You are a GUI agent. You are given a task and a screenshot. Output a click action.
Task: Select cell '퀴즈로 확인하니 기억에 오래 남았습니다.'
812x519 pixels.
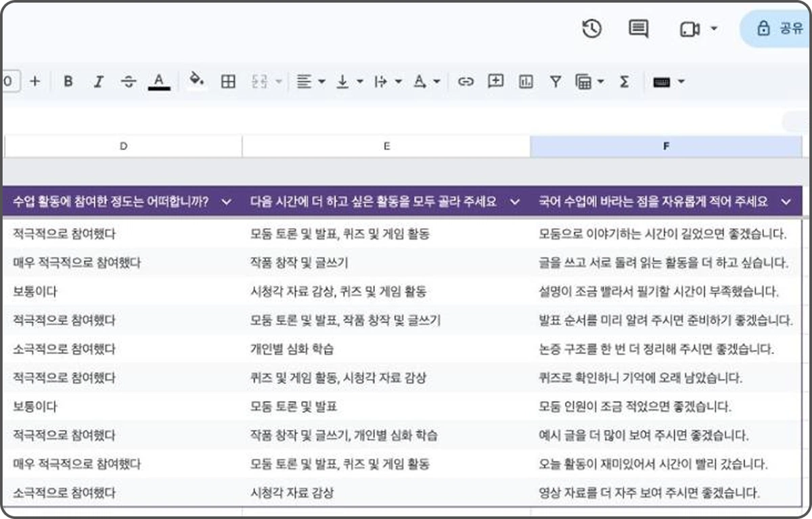pyautogui.click(x=667, y=378)
